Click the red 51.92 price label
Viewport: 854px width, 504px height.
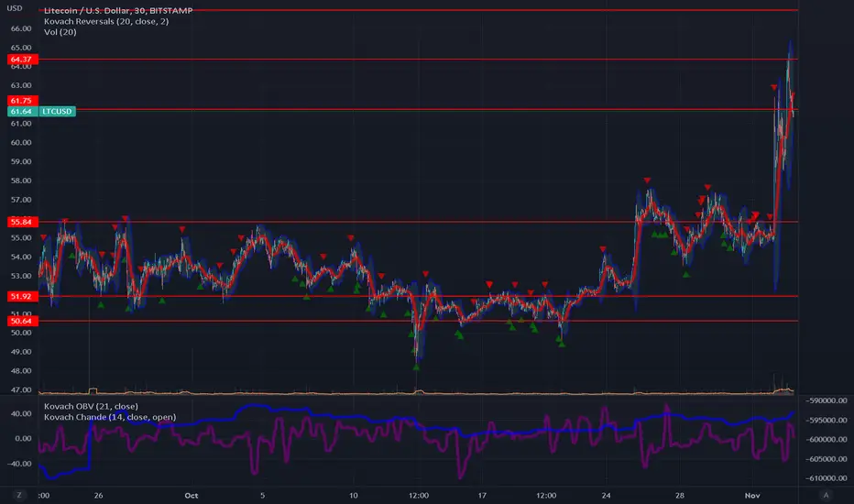[22, 296]
